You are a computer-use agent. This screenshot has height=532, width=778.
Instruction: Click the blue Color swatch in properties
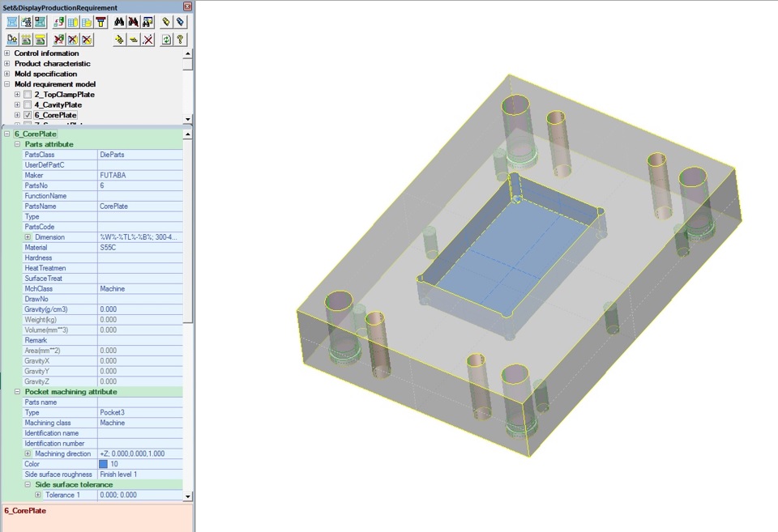103,464
